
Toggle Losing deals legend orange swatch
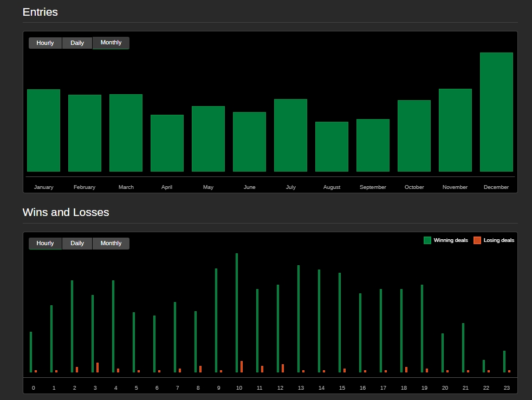point(477,240)
